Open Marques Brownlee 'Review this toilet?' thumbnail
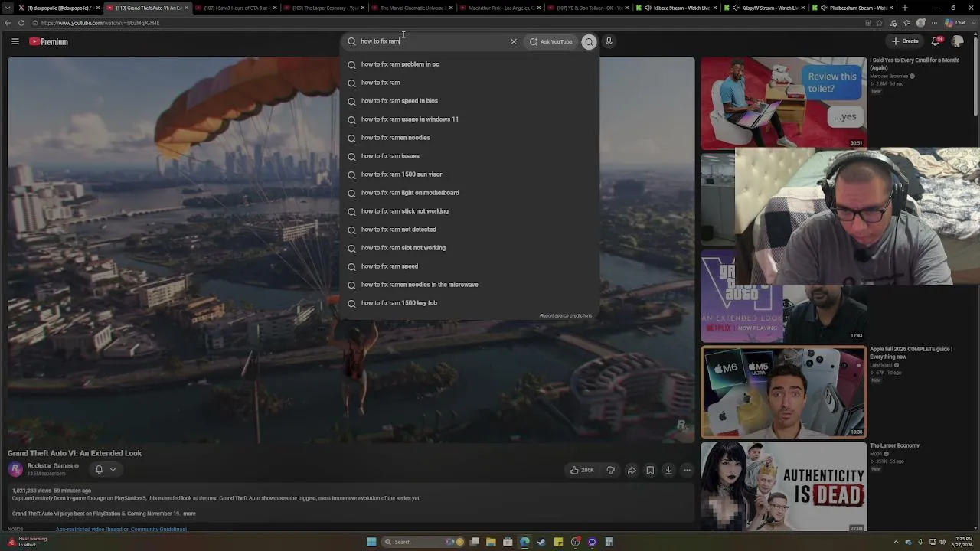Viewport: 980px width, 551px height. pos(783,103)
